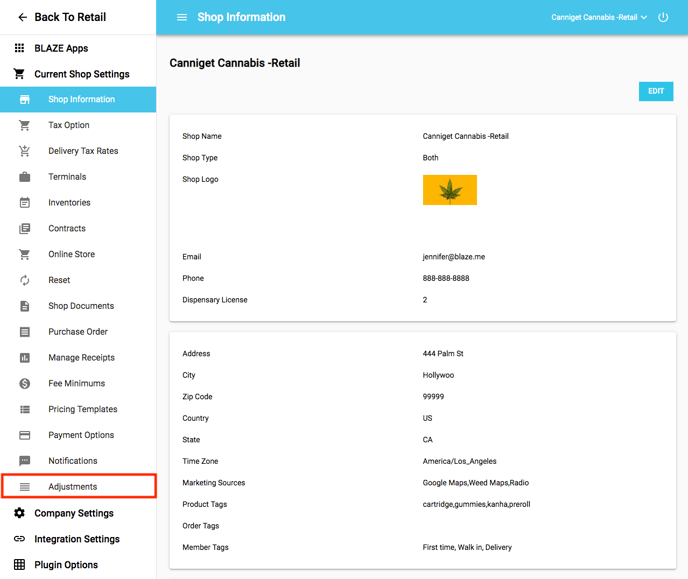Click the Reset refresh icon
This screenshot has height=579, width=688.
[x=25, y=280]
